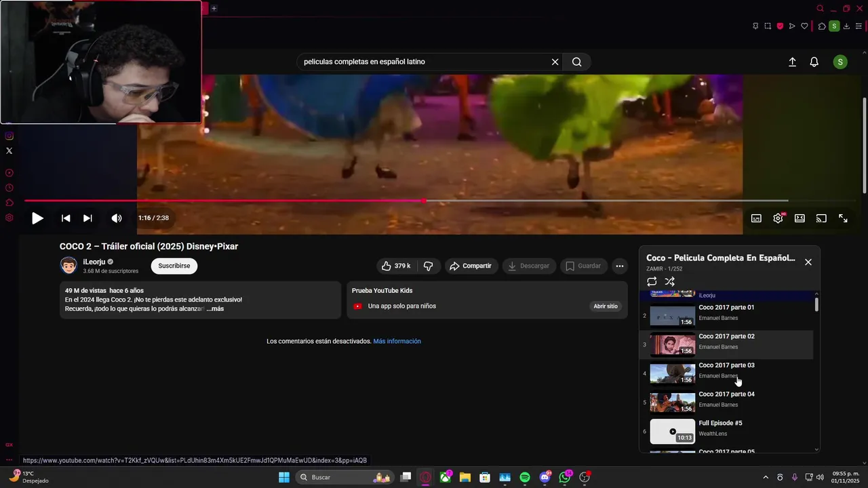Viewport: 868px width, 488px height.
Task: Play Full Episode #5 by WealthLens
Action: tap(726, 431)
